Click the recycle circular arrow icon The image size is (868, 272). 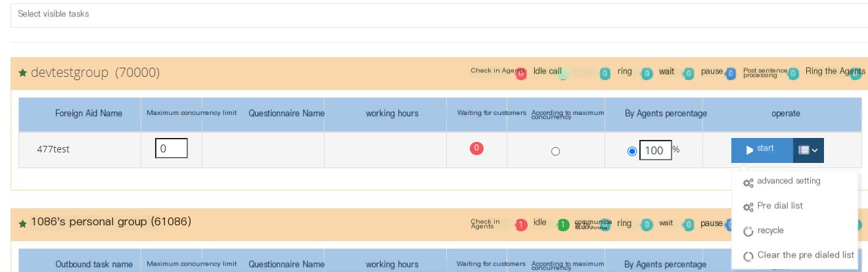click(x=748, y=231)
